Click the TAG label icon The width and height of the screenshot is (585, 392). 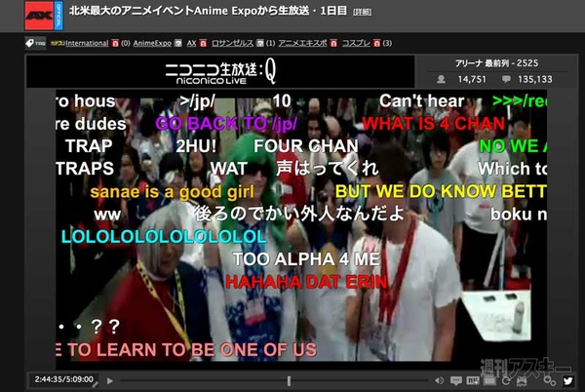click(35, 43)
